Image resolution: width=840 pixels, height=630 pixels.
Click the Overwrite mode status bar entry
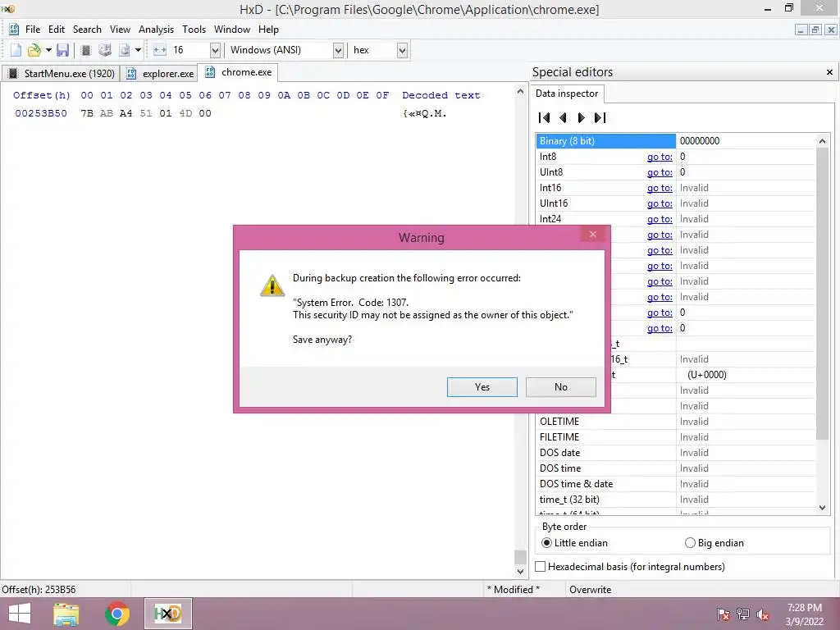pos(590,589)
